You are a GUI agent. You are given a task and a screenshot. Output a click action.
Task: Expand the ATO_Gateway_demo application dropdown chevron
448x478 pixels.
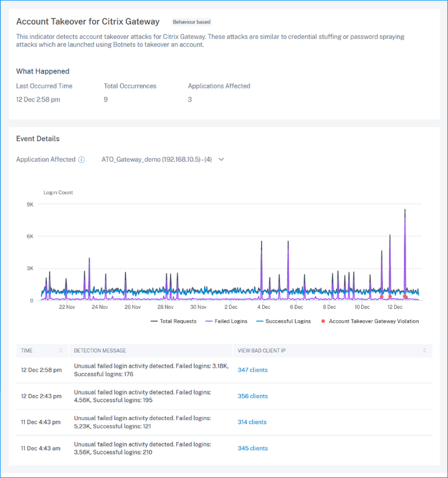pos(222,160)
